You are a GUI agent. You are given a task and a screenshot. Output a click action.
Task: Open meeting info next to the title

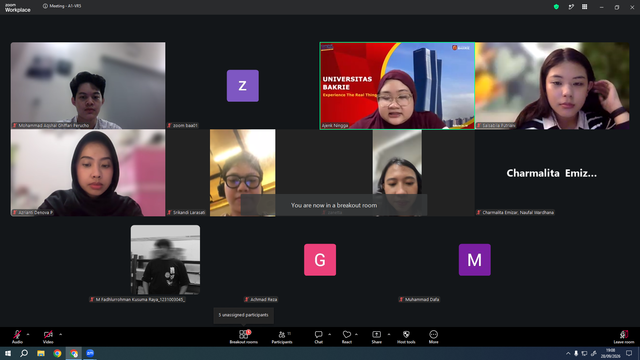coord(45,6)
